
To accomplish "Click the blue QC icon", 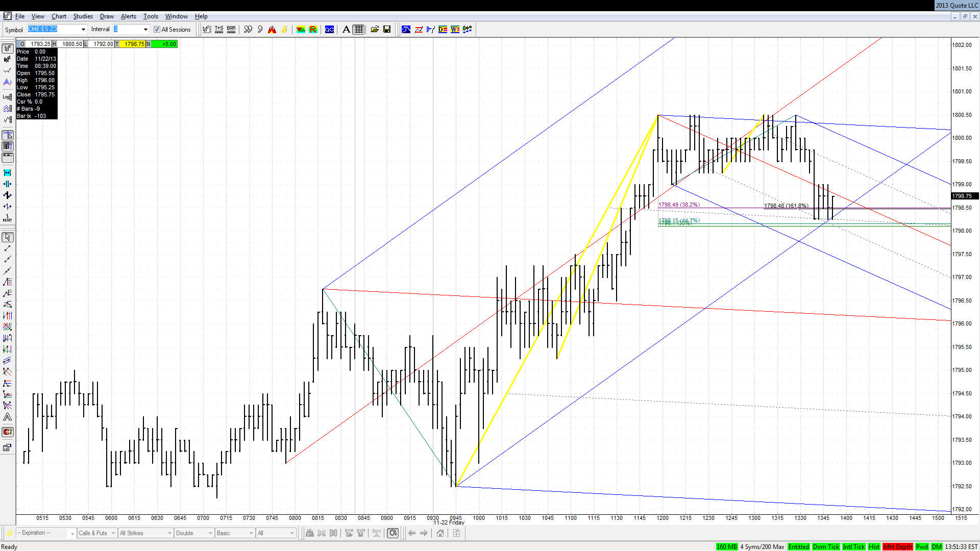I will 330,30.
